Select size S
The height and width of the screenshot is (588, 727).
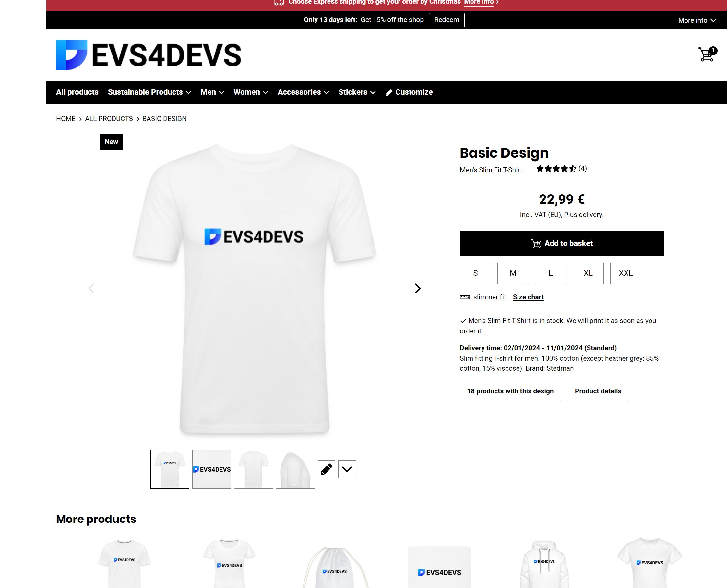point(475,273)
